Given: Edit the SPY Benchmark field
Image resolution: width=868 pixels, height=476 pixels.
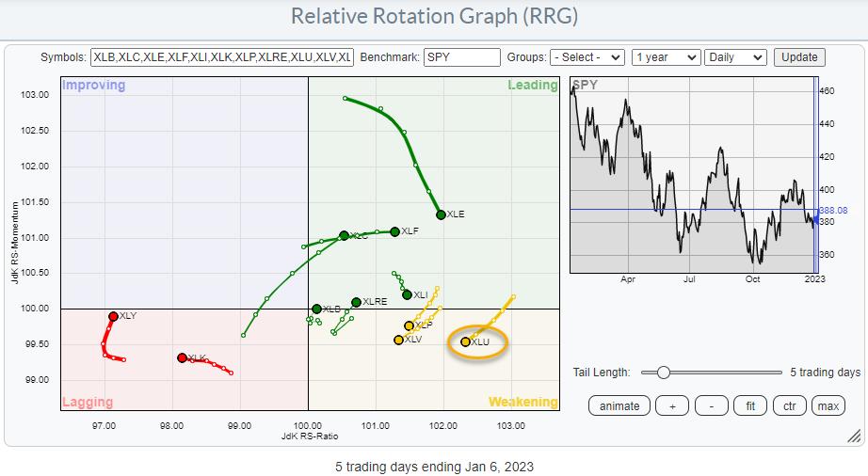Looking at the screenshot, I should pos(461,57).
